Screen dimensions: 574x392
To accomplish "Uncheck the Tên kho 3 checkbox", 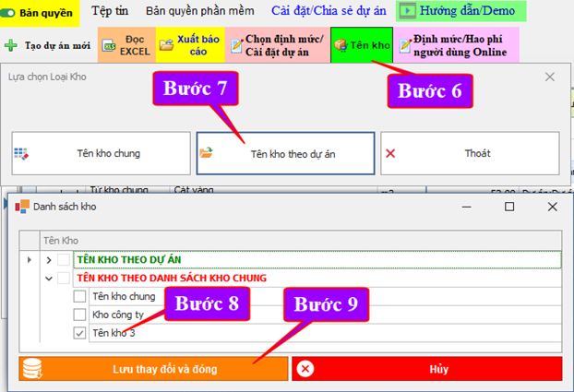I will click(x=79, y=333).
